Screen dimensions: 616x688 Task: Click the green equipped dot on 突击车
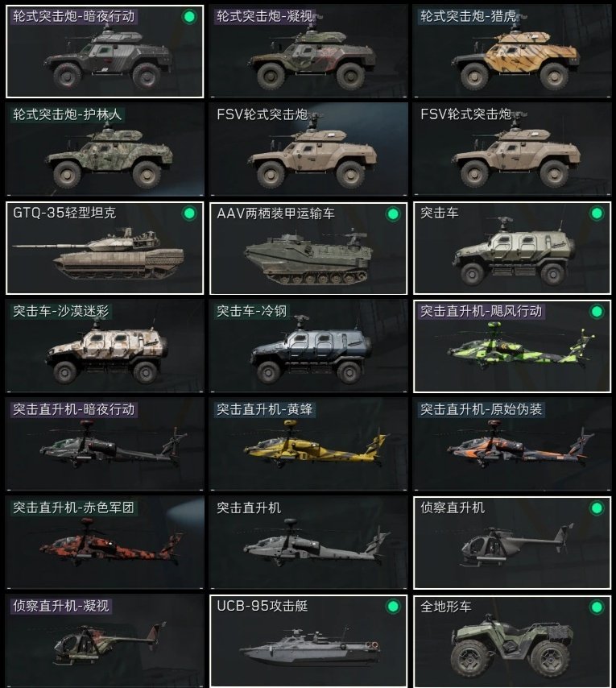[597, 213]
